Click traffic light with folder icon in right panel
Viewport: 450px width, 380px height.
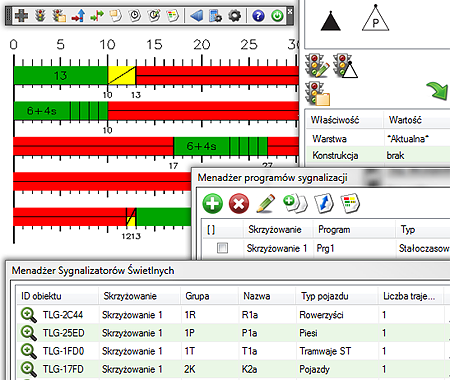(317, 94)
